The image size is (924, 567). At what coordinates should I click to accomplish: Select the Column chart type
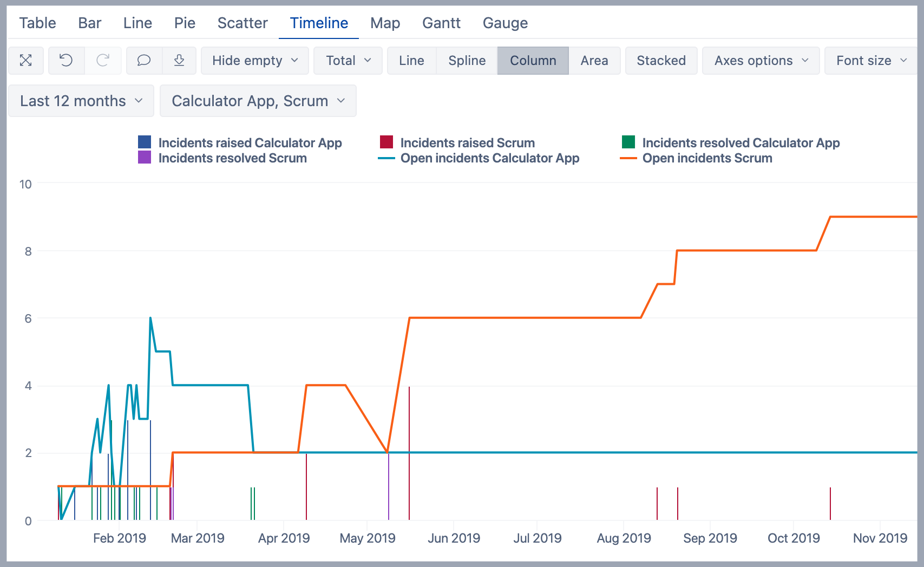pos(533,61)
